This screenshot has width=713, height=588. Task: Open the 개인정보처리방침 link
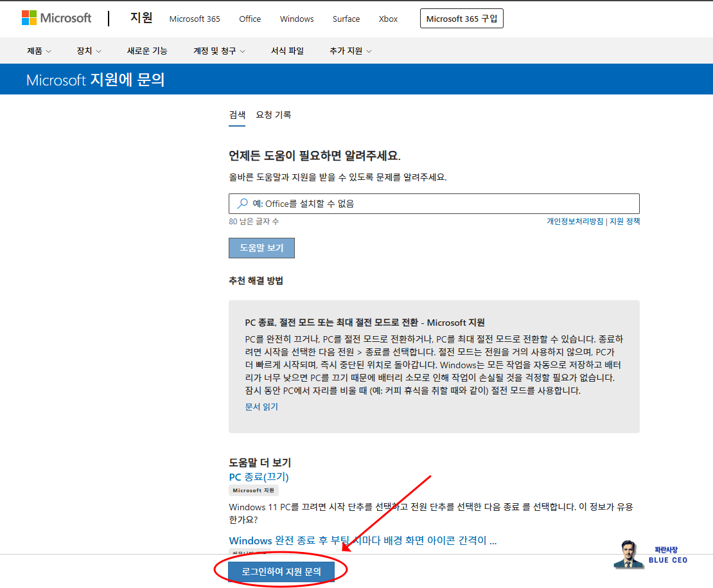click(575, 222)
